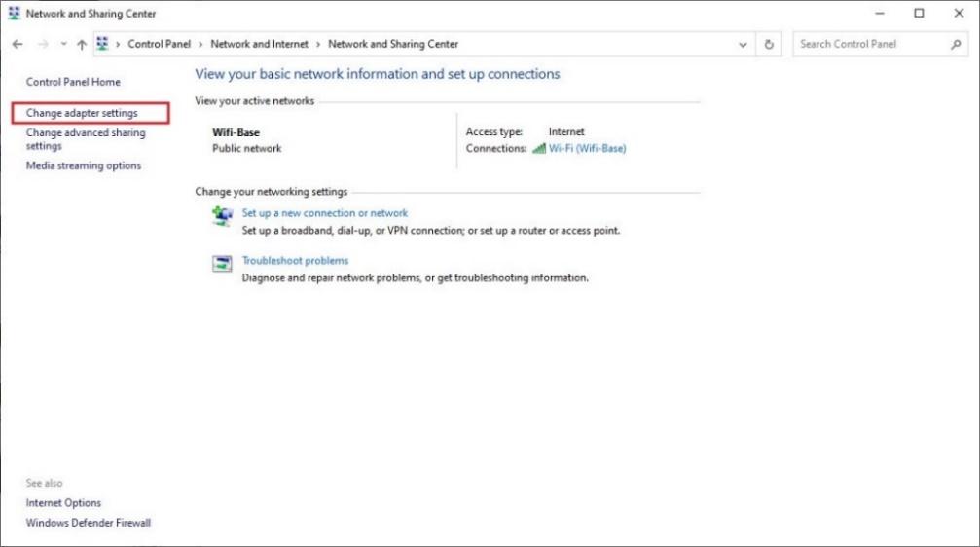
Task: Open the Wi-Fi (Wifi-Base) connection link
Action: [587, 148]
